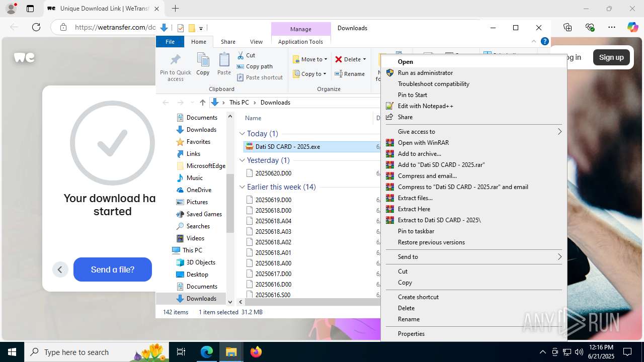Screen dimensions: 644x362
Task: Click Cut in the Clipboard group
Action: (246, 55)
